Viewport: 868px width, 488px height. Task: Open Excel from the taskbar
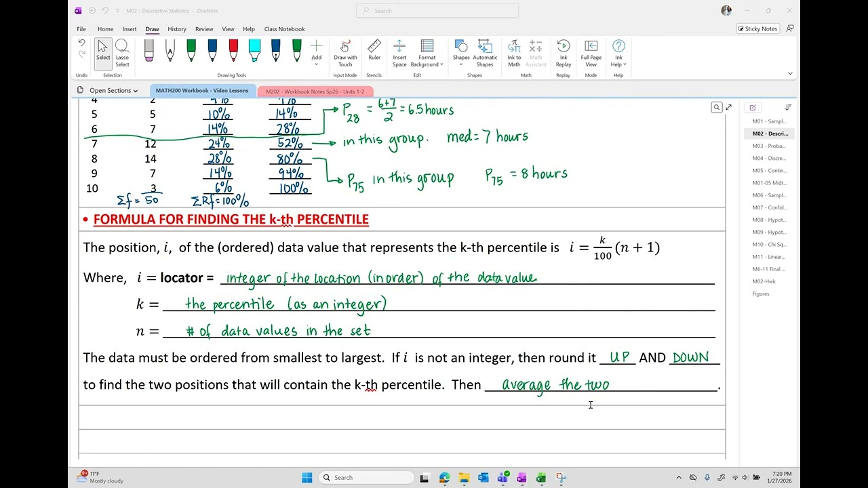[541, 477]
